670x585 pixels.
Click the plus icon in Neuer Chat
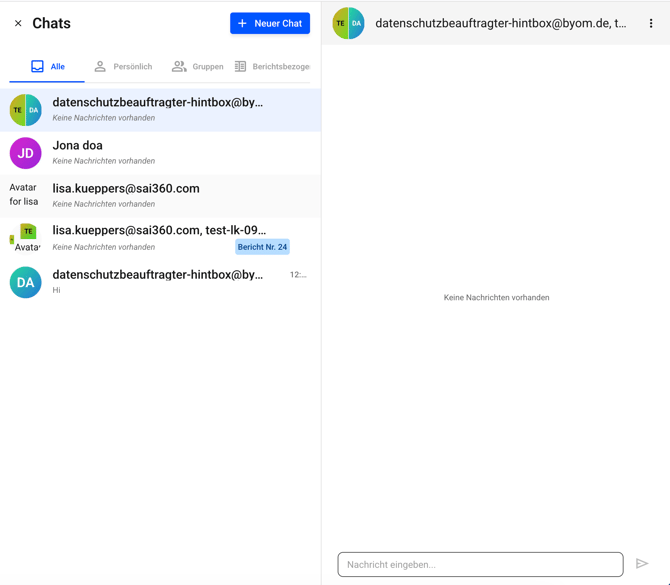[x=243, y=23]
